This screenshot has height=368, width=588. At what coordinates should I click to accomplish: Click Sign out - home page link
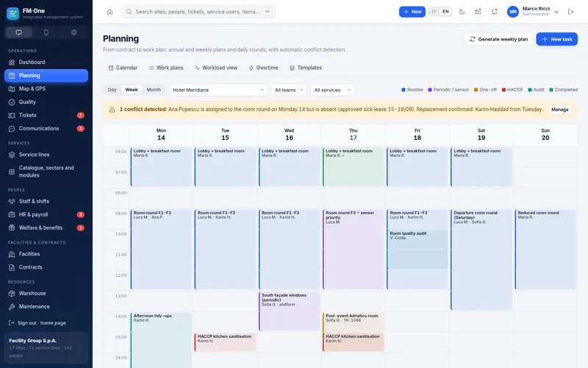click(x=37, y=323)
